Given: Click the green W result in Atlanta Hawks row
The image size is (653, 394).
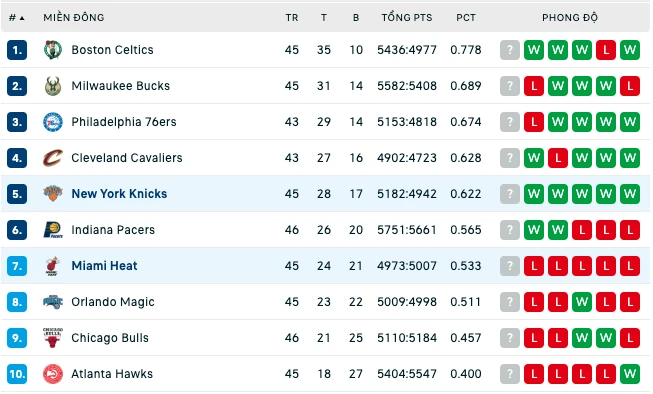Looking at the screenshot, I should [630, 374].
